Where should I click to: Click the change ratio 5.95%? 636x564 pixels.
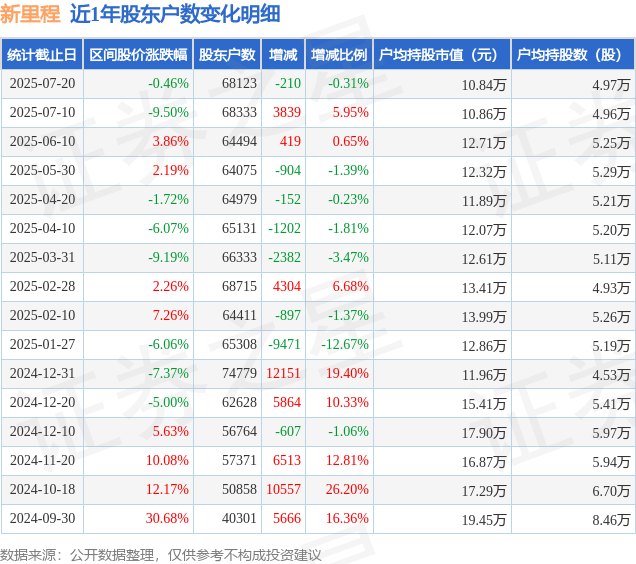[350, 112]
